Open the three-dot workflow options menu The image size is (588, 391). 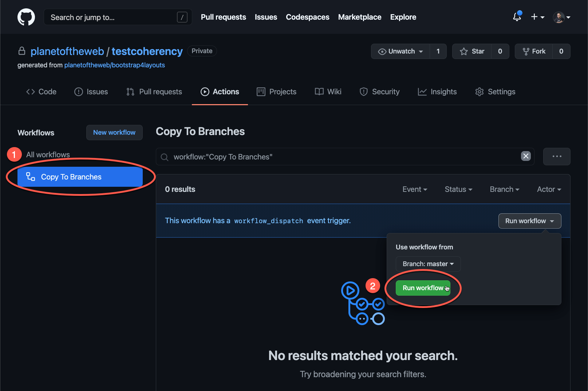pyautogui.click(x=556, y=157)
